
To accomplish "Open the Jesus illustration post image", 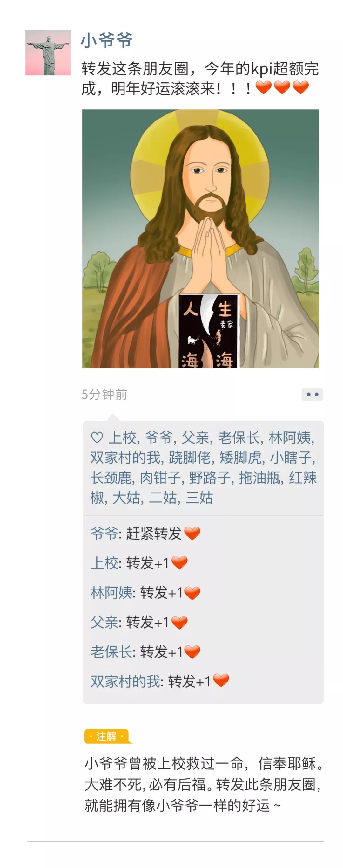I will point(201,238).
